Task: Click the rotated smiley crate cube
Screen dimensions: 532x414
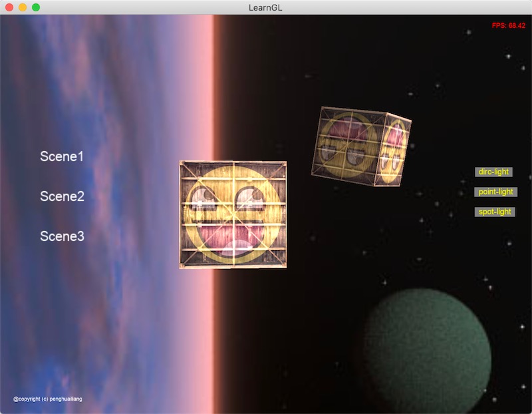Action: click(x=361, y=146)
